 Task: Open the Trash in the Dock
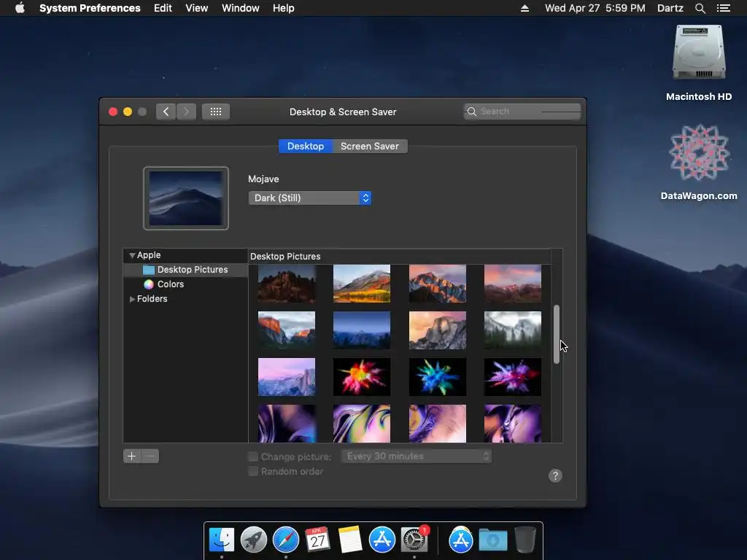click(x=525, y=540)
